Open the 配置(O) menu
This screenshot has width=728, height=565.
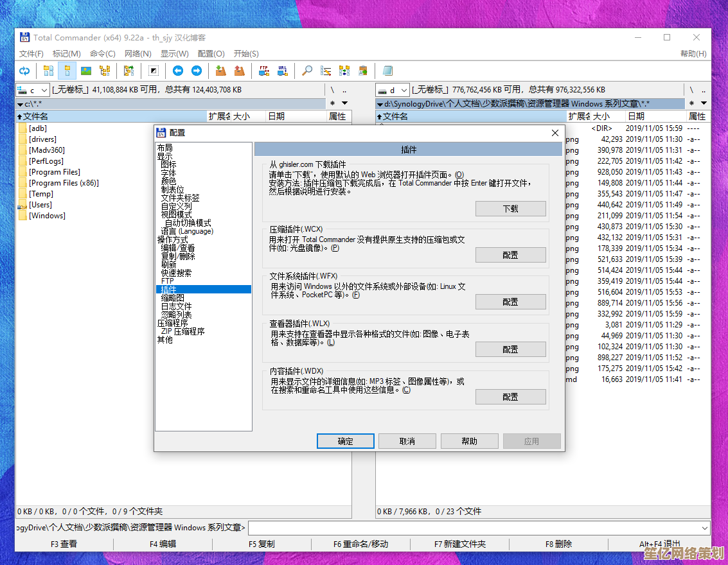[x=211, y=54]
